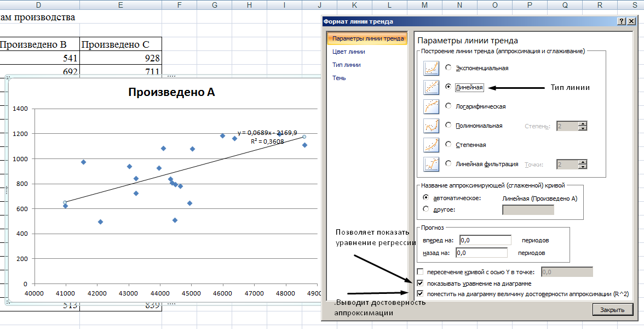Open help with the dialog question mark button
Screen dimensions: 644x329
(622, 21)
